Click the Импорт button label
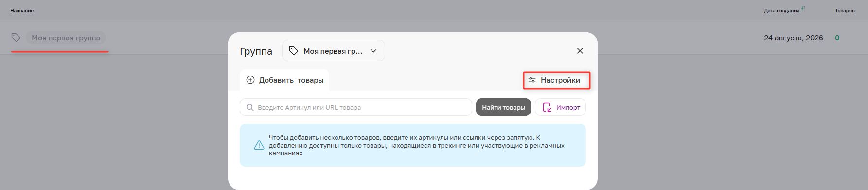Image resolution: width=868 pixels, height=190 pixels. tap(568, 107)
